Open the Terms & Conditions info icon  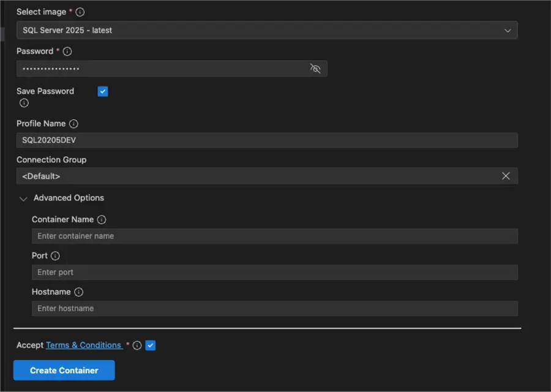pyautogui.click(x=137, y=345)
